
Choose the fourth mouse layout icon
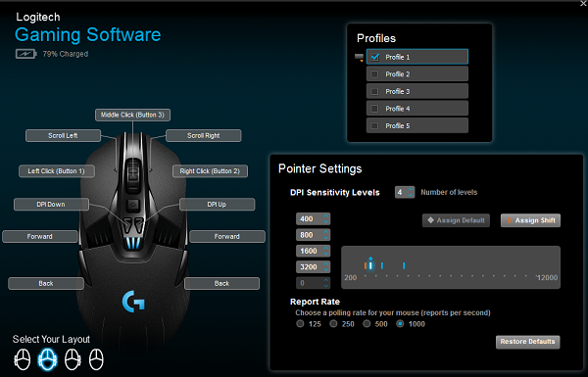96,359
